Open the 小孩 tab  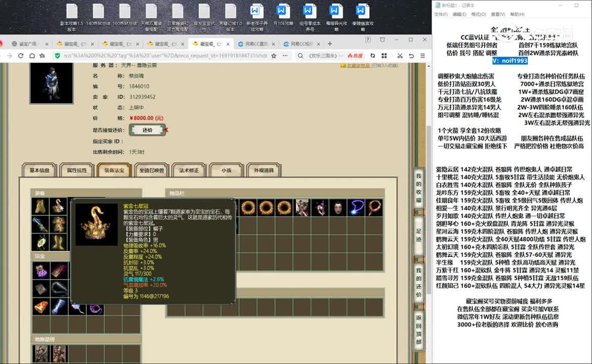[x=226, y=170]
